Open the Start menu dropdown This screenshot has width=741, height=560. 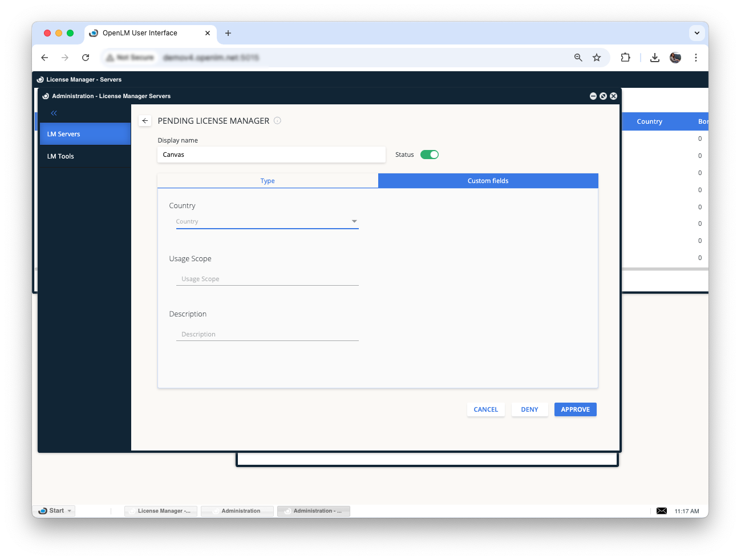point(56,511)
